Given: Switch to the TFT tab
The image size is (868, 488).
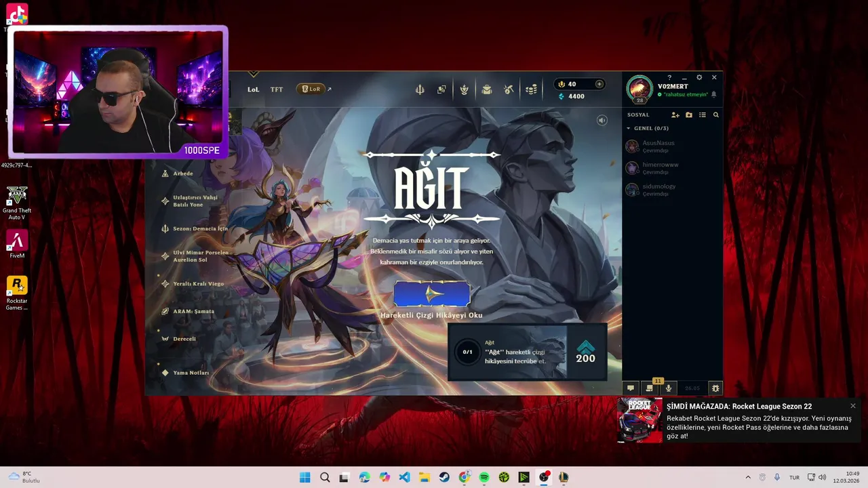Looking at the screenshot, I should (277, 89).
